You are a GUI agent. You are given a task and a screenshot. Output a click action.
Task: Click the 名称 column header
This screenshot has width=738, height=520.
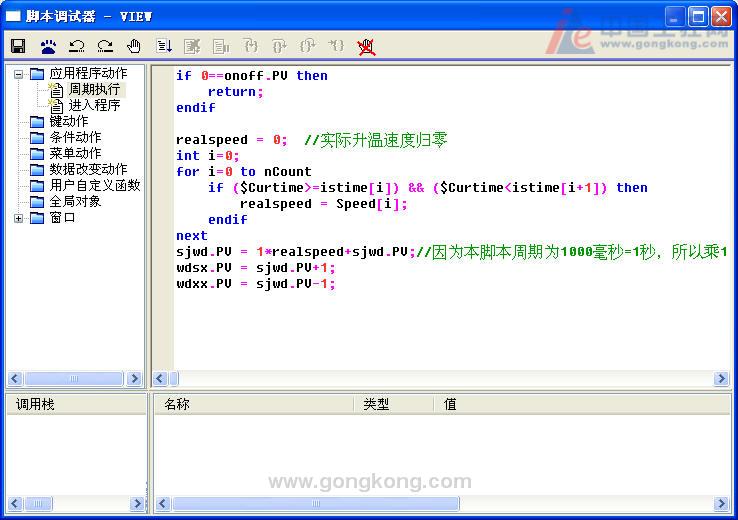[x=177, y=404]
